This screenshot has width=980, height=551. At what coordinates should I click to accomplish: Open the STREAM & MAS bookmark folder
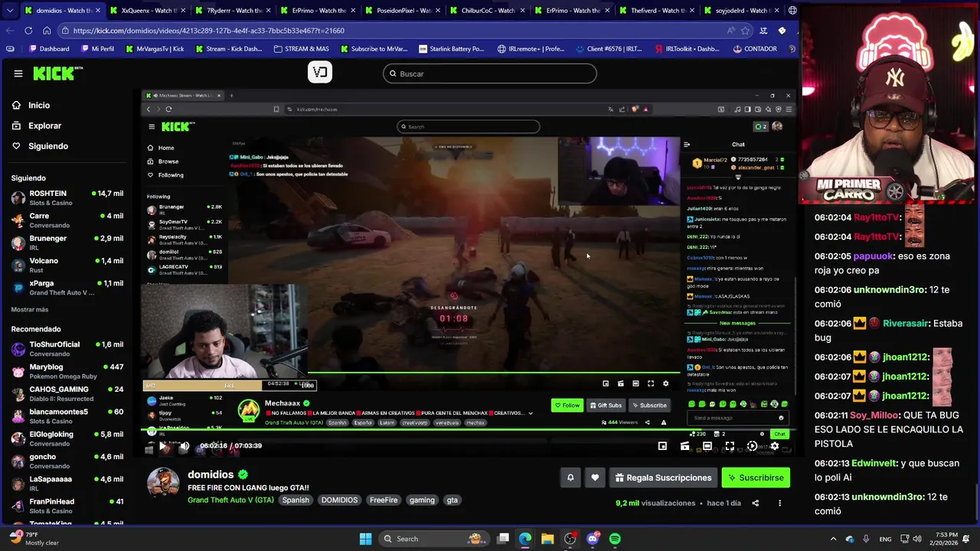click(301, 49)
